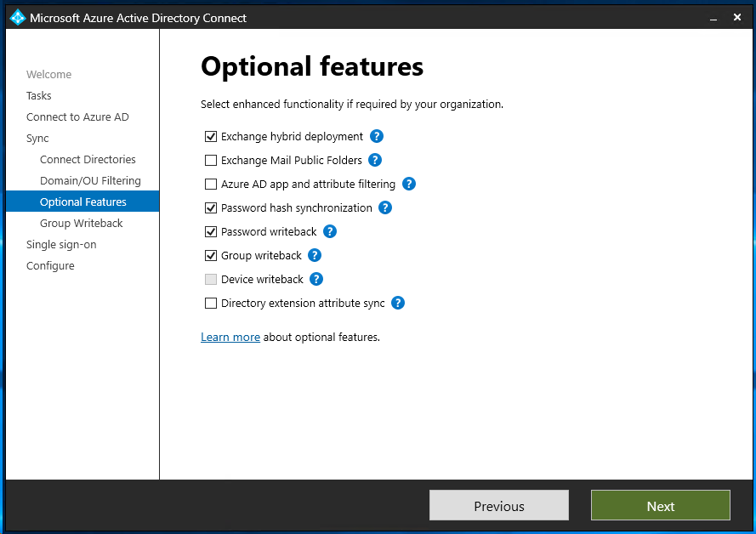Click the Previous button

point(499,506)
